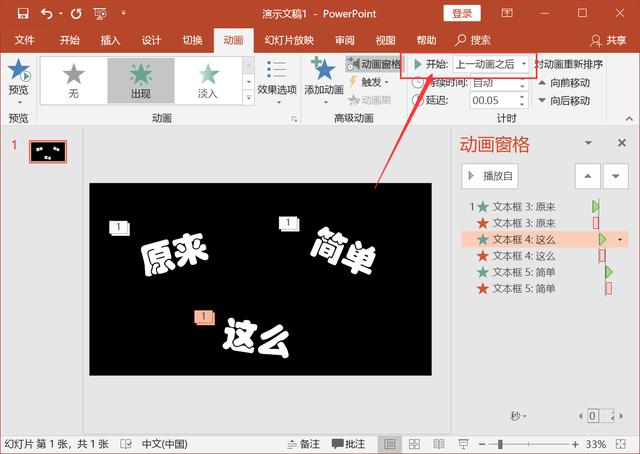Click 向前移动 move earlier
640x454 pixels.
564,83
